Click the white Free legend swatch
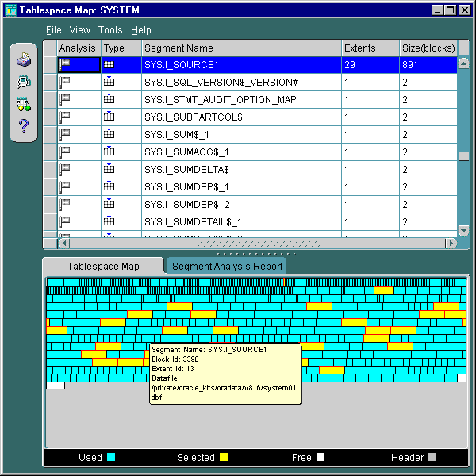 pyautogui.click(x=321, y=457)
